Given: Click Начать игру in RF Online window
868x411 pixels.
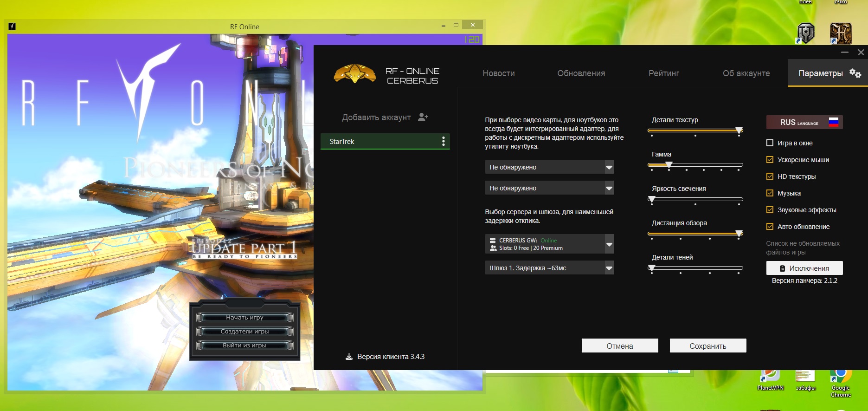Looking at the screenshot, I should pos(244,318).
